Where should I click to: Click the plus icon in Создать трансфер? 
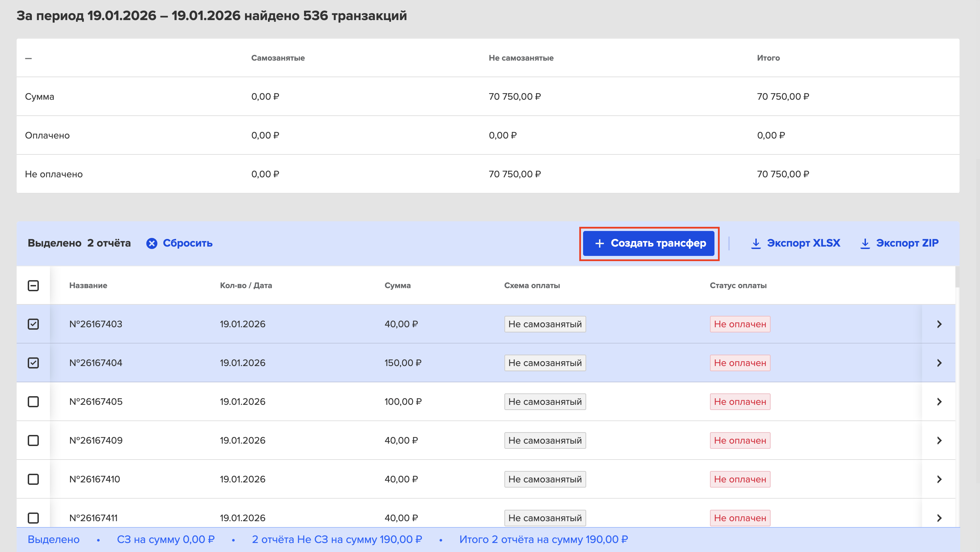pos(600,243)
